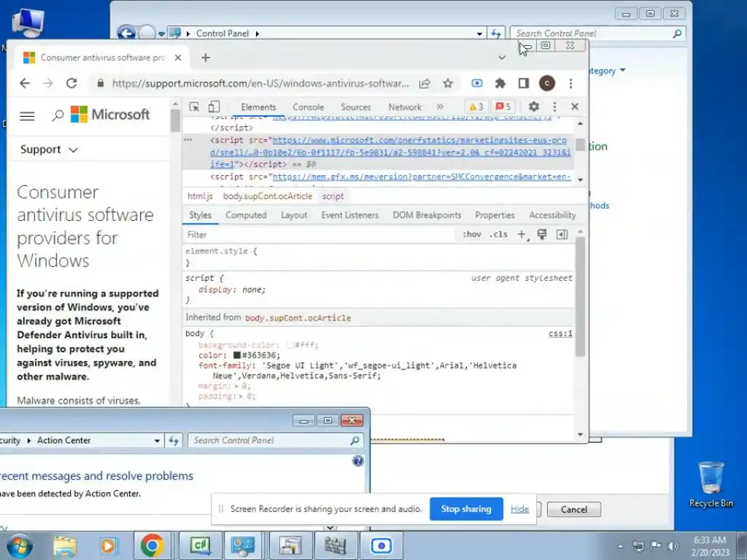Share this page icon in address bar
The width and height of the screenshot is (747, 560).
425,83
